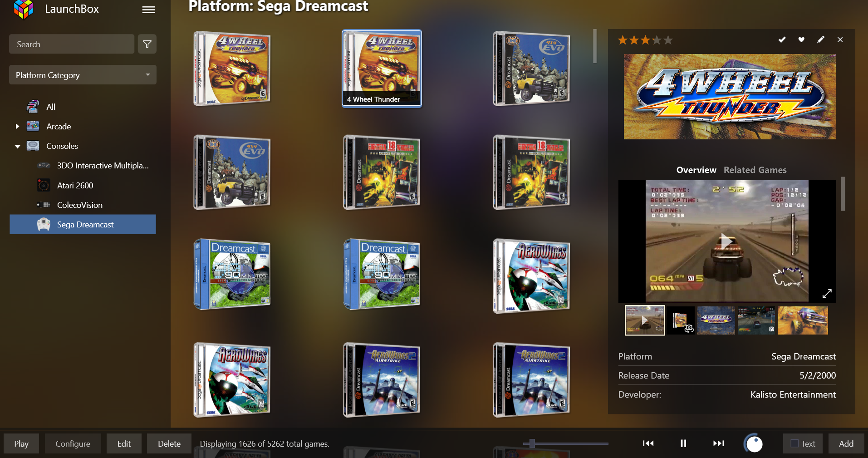Viewport: 868px width, 458px height.
Task: Skip to previous track in music player
Action: coord(648,443)
